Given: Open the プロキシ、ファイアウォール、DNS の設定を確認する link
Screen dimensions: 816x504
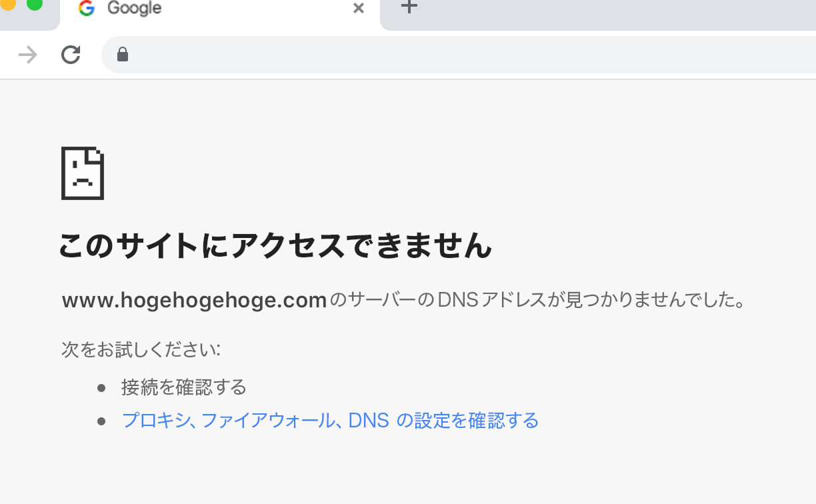Looking at the screenshot, I should [330, 421].
